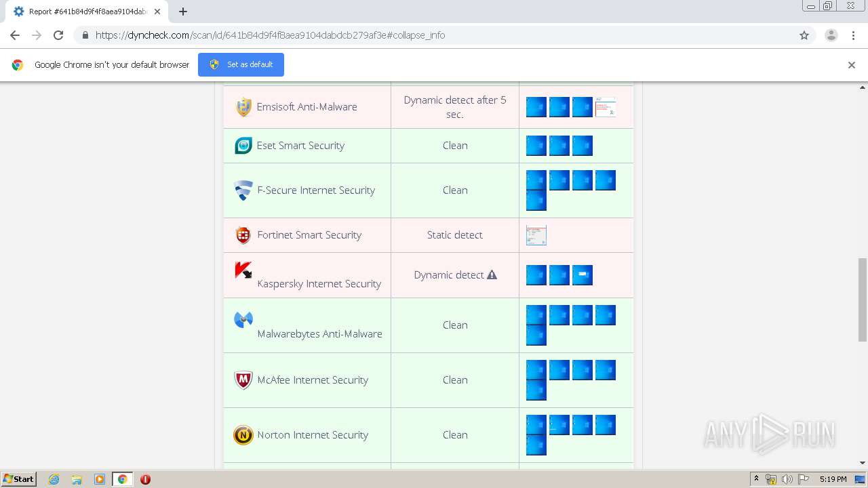
Task: Open the Windows Start menu
Action: pos(19,479)
